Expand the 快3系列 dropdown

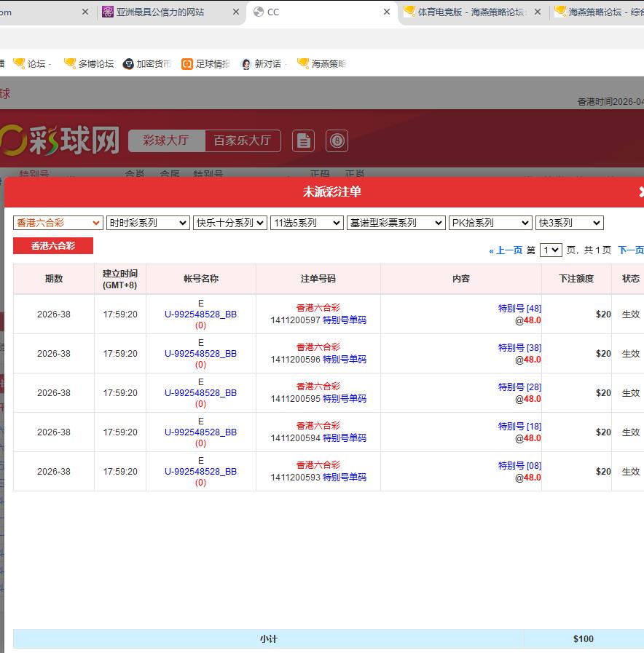click(x=569, y=223)
